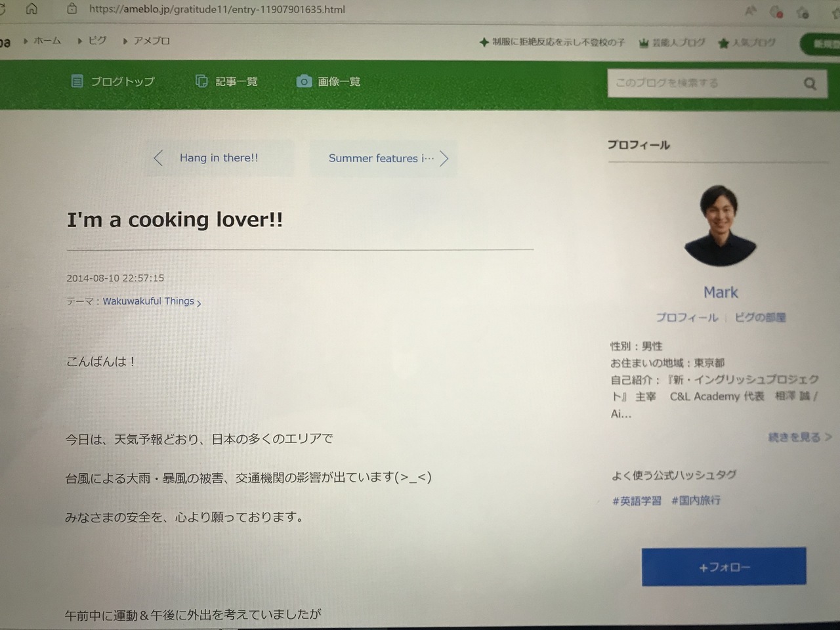
Task: Open 人気ブログ star link
Action: coord(747,43)
